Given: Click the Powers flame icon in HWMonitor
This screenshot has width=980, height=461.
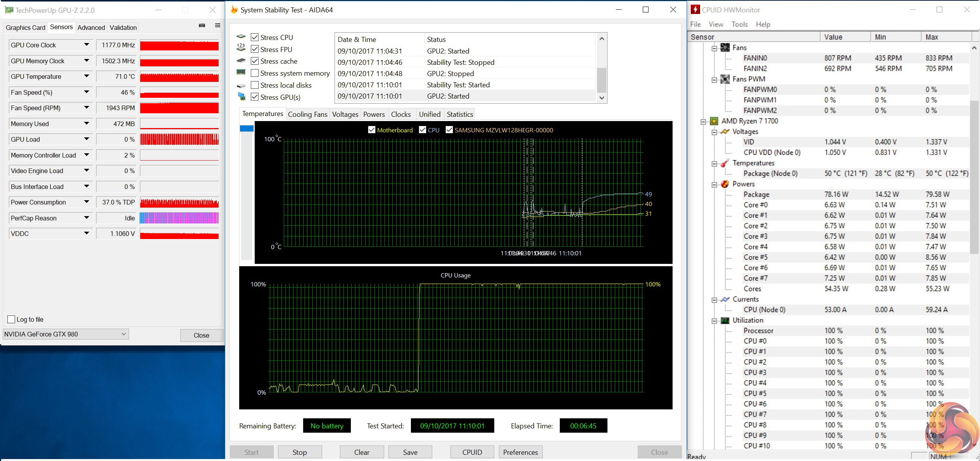Looking at the screenshot, I should [725, 184].
